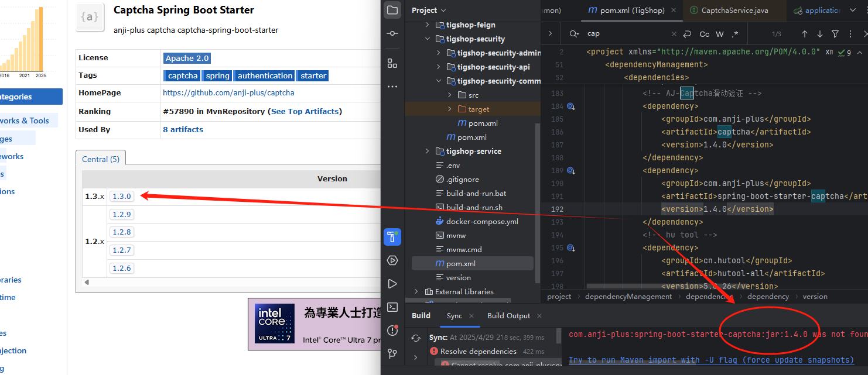Toggle Regex (.*) option in search
Screen dimensions: 868x375
click(x=735, y=34)
